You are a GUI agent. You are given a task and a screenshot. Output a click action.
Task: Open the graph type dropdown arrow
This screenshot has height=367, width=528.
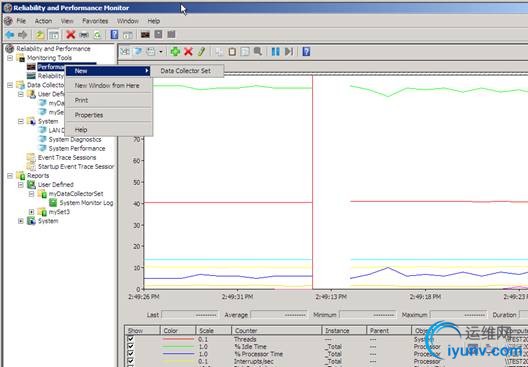[161, 52]
